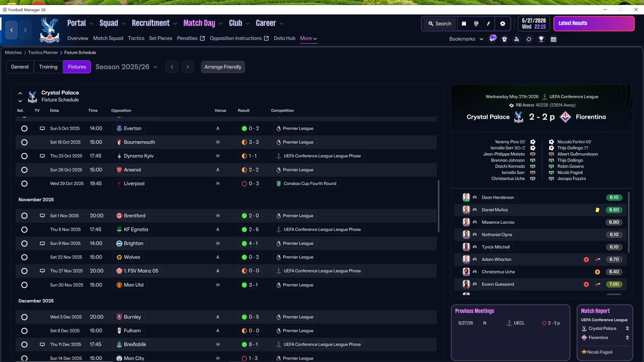Select the Arsenal fixture radio button

24,170
